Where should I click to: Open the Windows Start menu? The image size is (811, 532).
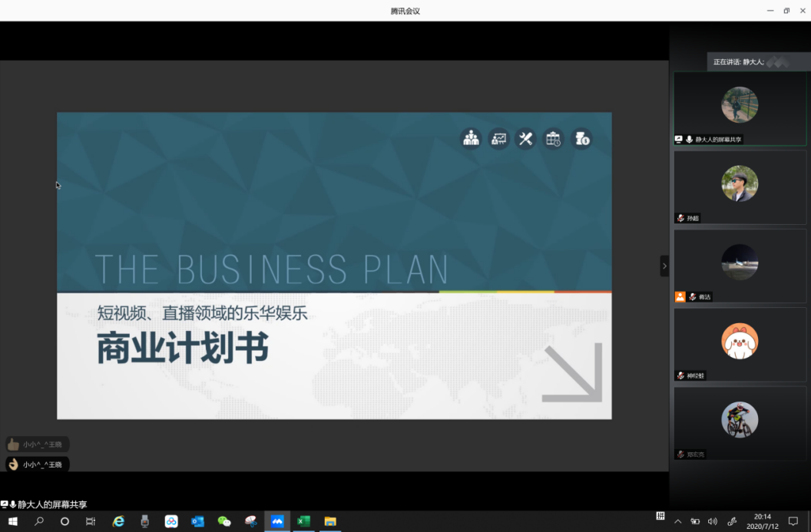(x=13, y=521)
